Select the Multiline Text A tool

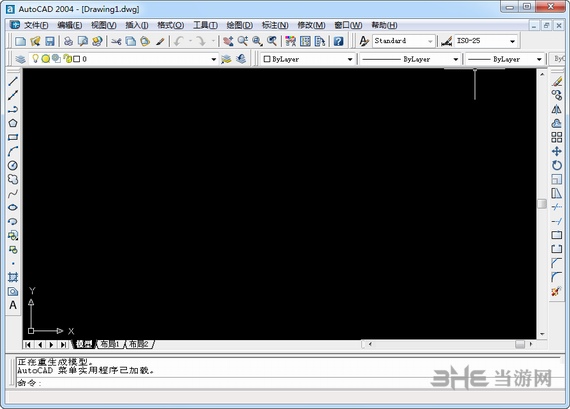13,305
